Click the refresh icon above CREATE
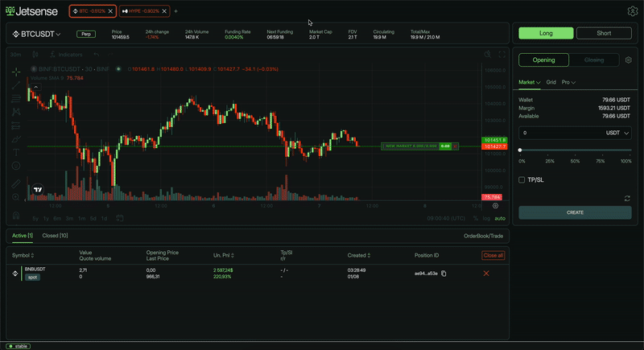The image size is (644, 350). pos(627,198)
